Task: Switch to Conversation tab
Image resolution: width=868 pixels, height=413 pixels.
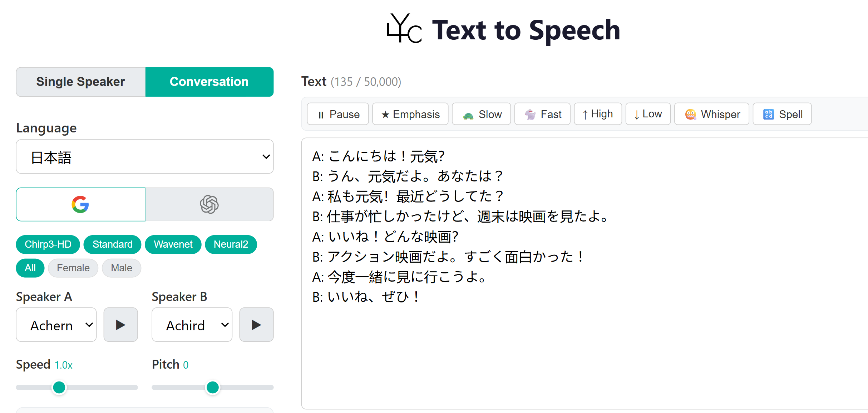Action: [x=209, y=82]
